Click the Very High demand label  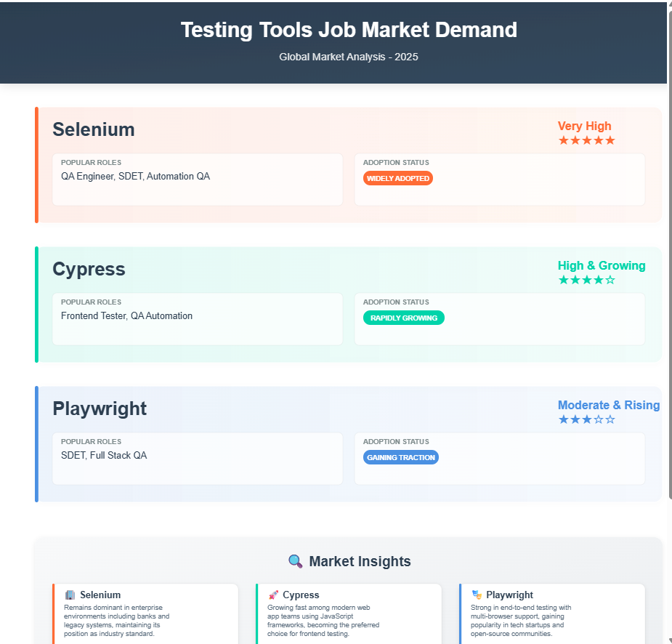(584, 126)
